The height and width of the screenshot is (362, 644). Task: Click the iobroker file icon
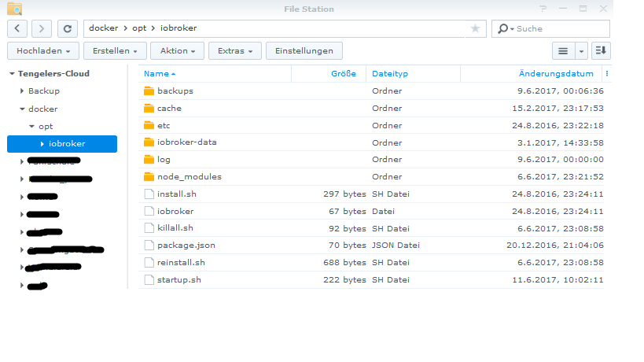coord(149,211)
